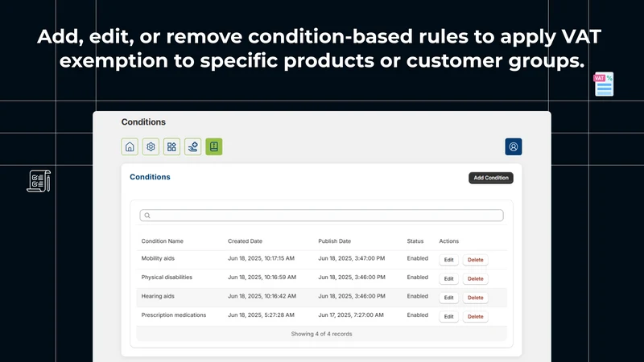The image size is (644, 362).
Task: Delete the Hearing aids condition
Action: pyautogui.click(x=475, y=298)
